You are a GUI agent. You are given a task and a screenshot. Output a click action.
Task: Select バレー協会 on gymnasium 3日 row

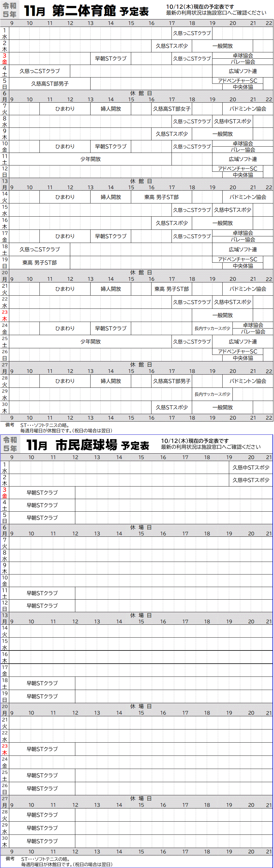[x=243, y=62]
